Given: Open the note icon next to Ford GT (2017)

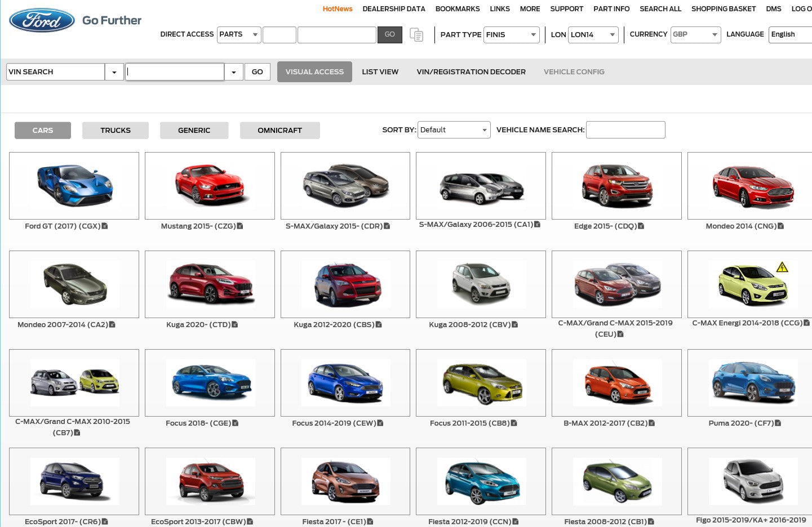Looking at the screenshot, I should [x=105, y=226].
